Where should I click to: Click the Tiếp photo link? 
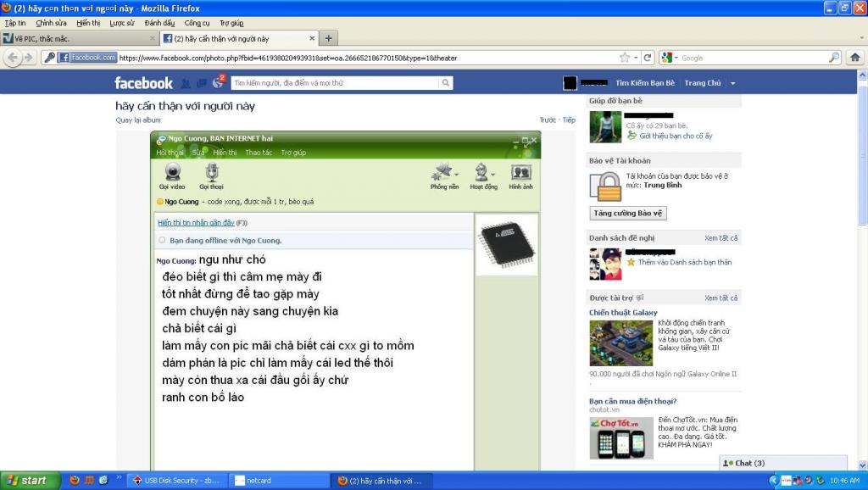[x=569, y=120]
